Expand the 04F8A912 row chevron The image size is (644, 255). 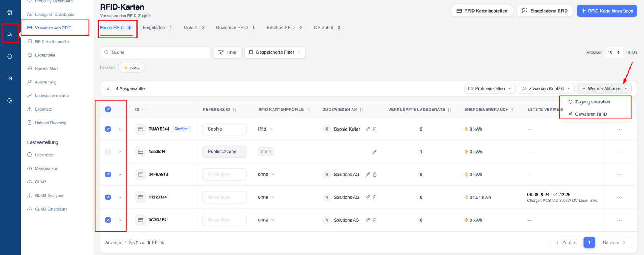point(120,174)
